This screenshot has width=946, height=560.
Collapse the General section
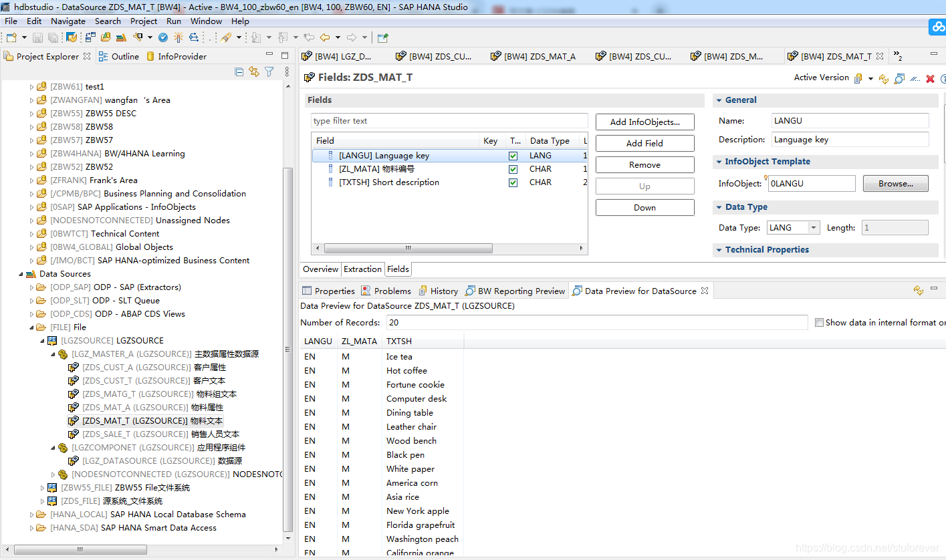pos(719,100)
